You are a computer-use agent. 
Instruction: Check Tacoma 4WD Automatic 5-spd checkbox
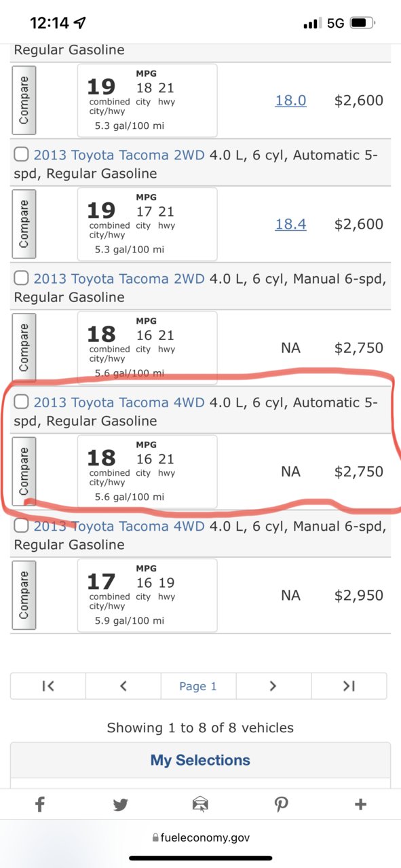[x=21, y=402]
